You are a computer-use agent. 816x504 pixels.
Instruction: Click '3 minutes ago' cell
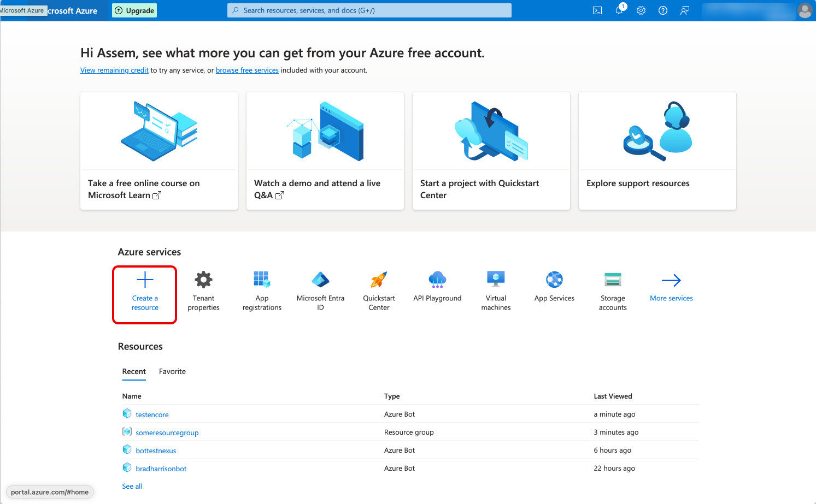[616, 432]
